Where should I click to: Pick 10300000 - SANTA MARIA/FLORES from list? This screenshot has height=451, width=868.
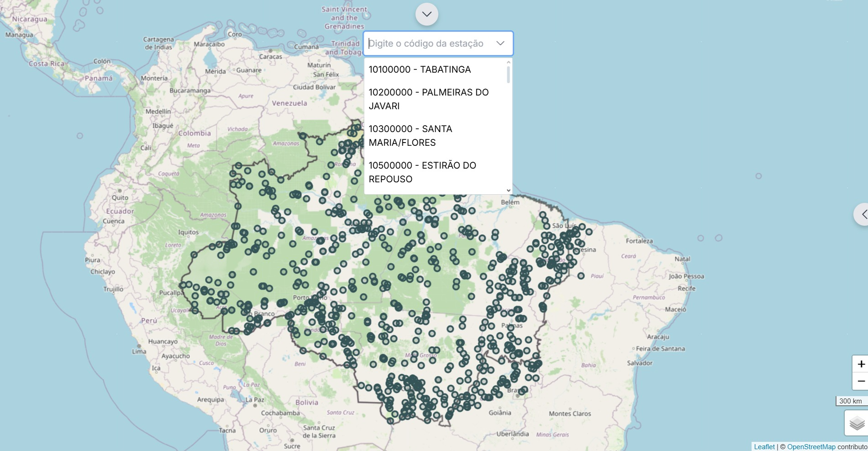click(x=410, y=136)
